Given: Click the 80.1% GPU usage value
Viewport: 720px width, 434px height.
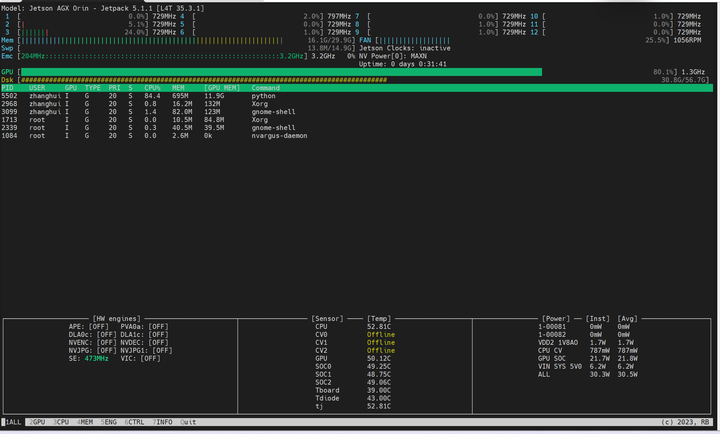Looking at the screenshot, I should (663, 72).
